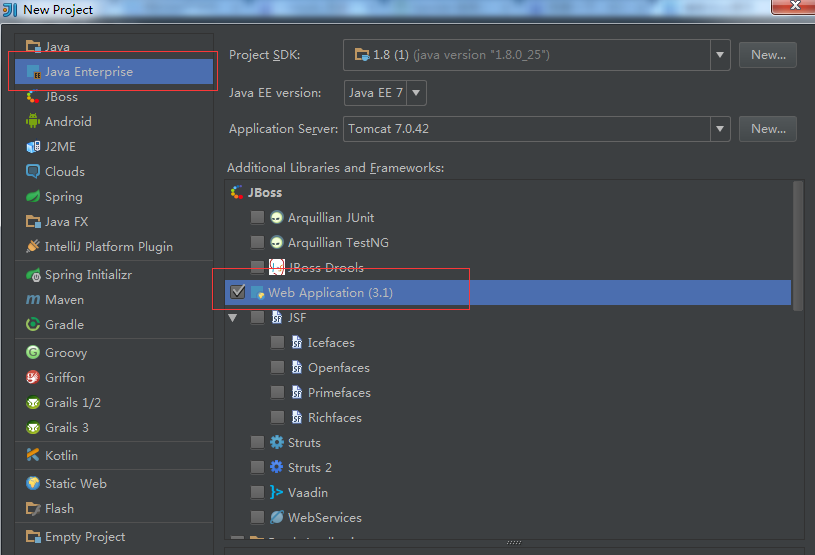This screenshot has width=815, height=555.
Task: Uncheck the Web Application (3.1) checkbox
Action: tap(238, 292)
